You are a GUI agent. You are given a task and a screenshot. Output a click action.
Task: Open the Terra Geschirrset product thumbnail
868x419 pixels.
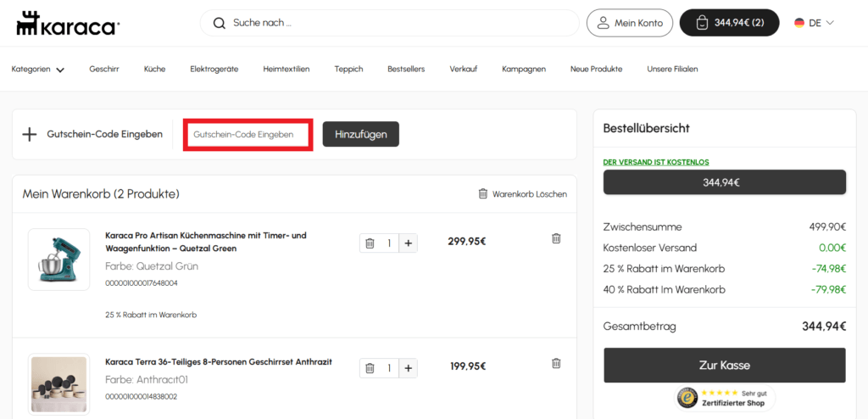58,384
